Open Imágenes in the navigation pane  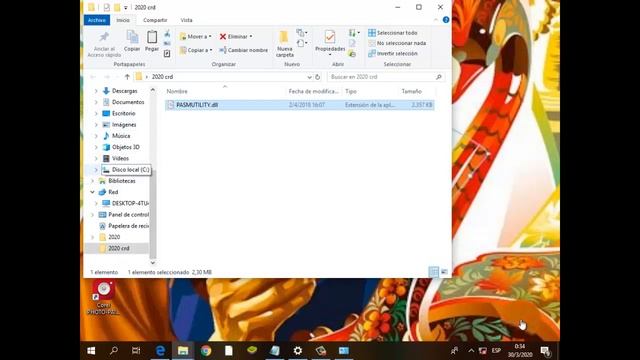pos(124,124)
